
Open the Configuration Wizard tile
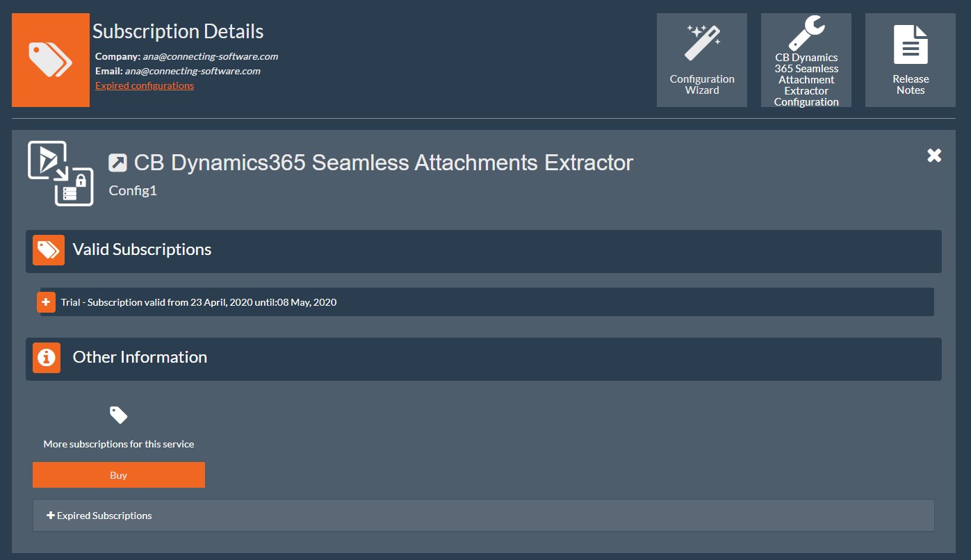[x=702, y=60]
